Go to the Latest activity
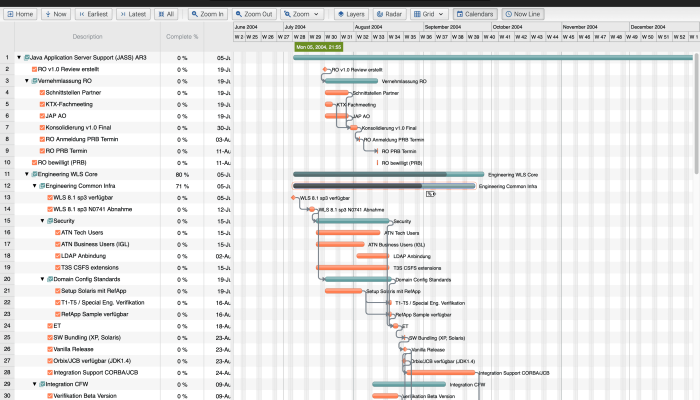 point(133,14)
